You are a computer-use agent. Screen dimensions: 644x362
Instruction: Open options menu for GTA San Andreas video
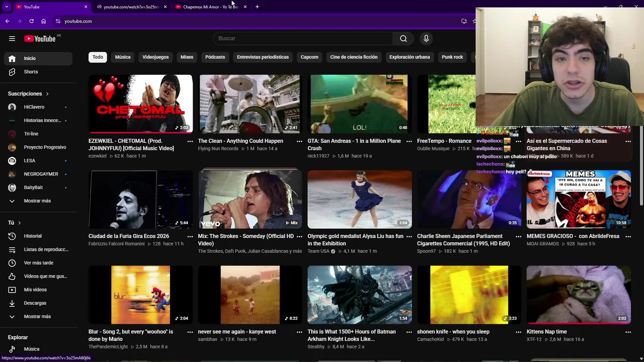409,142
